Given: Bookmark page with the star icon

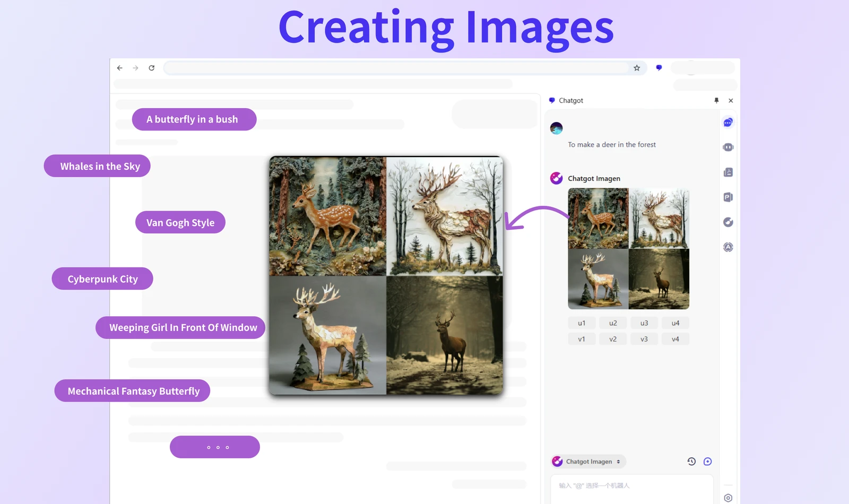Looking at the screenshot, I should [637, 68].
